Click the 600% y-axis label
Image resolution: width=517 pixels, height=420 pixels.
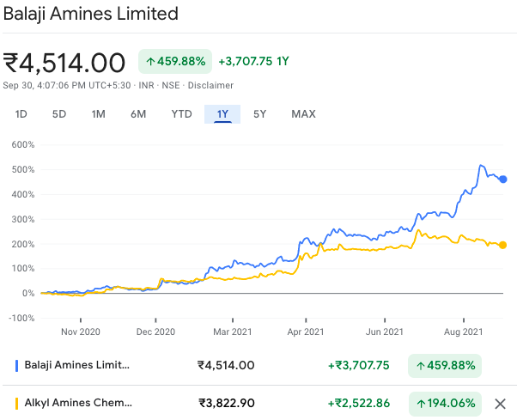click(23, 145)
